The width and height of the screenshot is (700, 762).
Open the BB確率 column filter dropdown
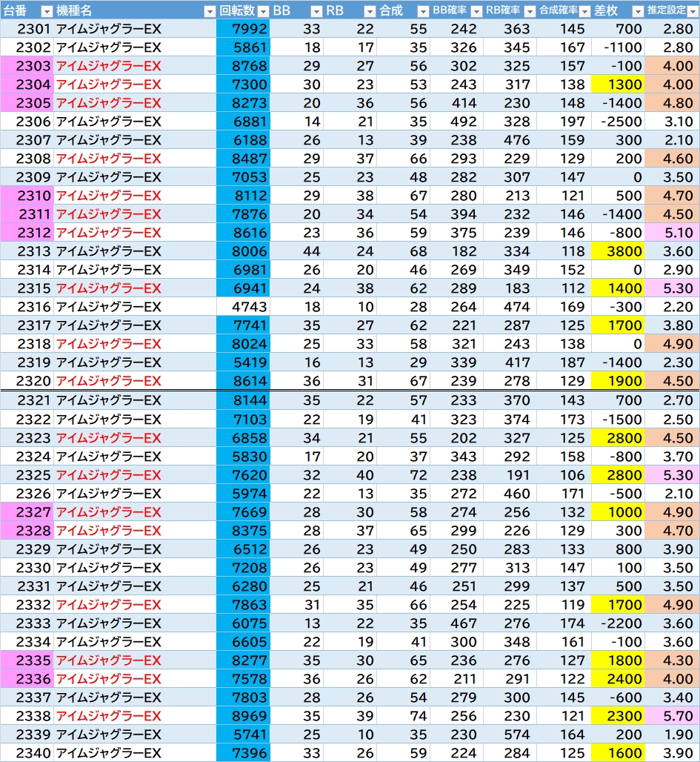(476, 11)
